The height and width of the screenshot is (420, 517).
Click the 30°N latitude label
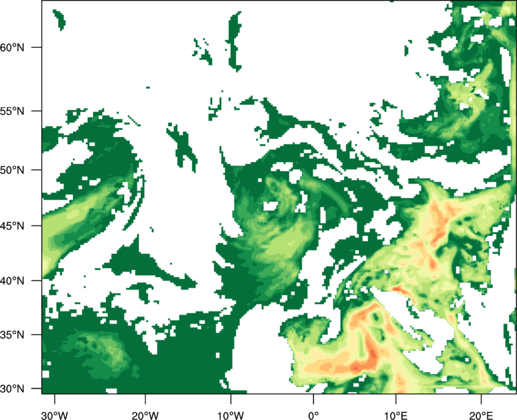click(12, 389)
